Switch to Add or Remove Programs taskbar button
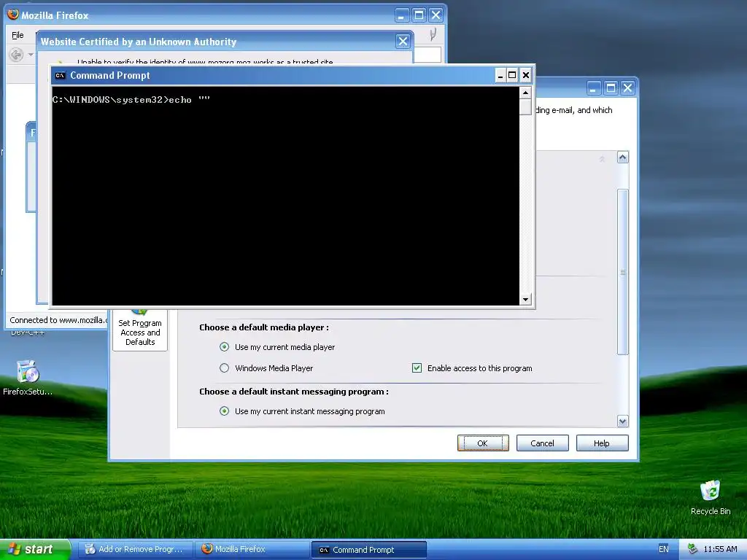The image size is (747, 560). click(135, 549)
